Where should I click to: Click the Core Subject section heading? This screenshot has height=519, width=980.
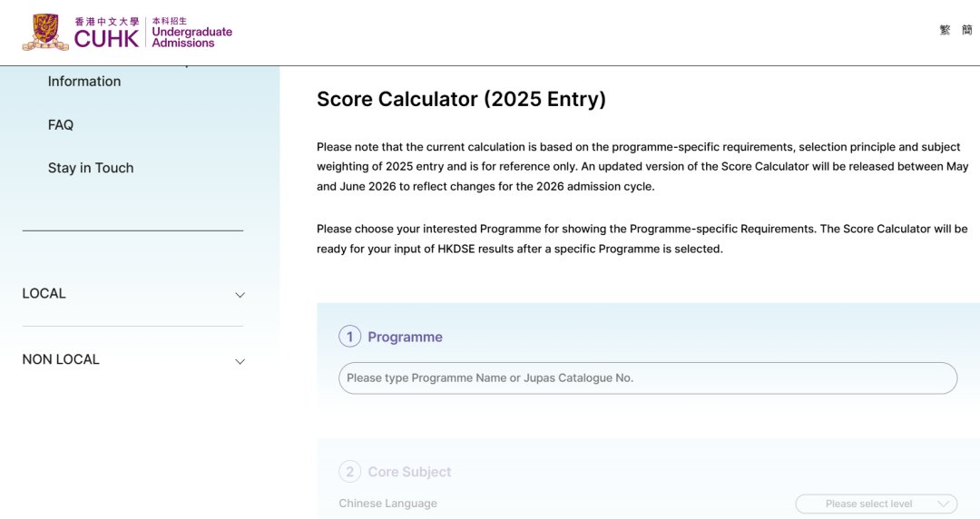point(409,472)
